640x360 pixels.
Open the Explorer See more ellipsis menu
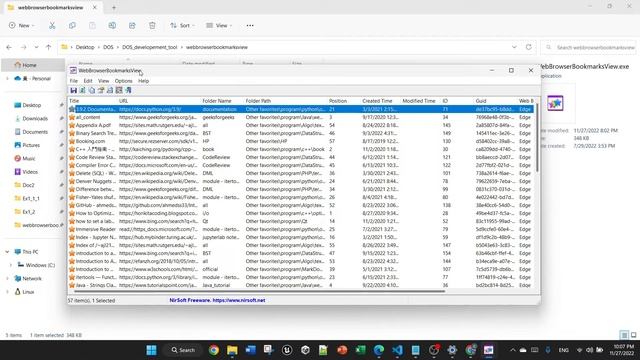click(x=250, y=25)
